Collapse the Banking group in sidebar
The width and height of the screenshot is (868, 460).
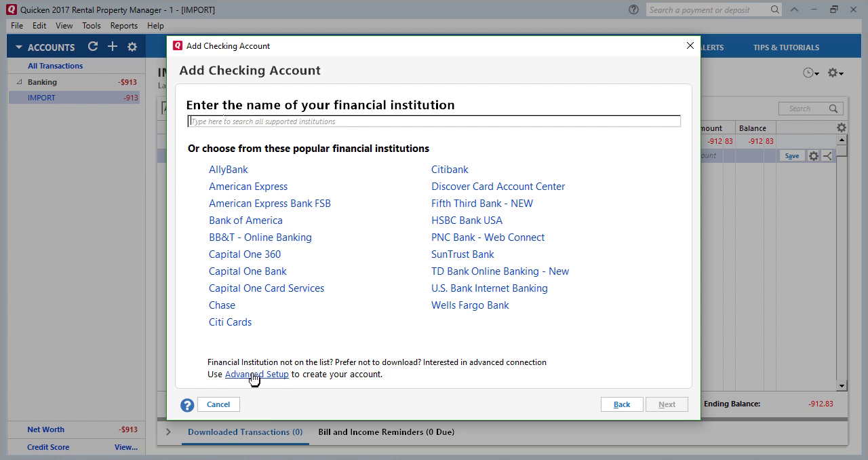[19, 82]
